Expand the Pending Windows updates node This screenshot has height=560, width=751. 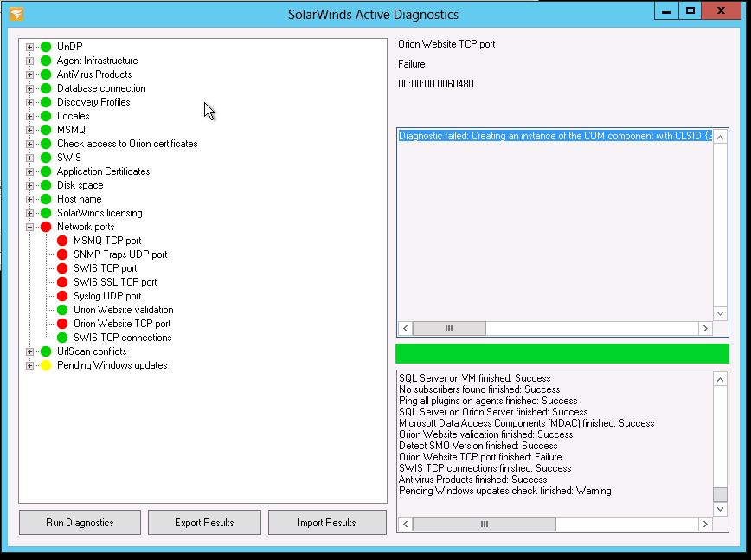tap(29, 365)
